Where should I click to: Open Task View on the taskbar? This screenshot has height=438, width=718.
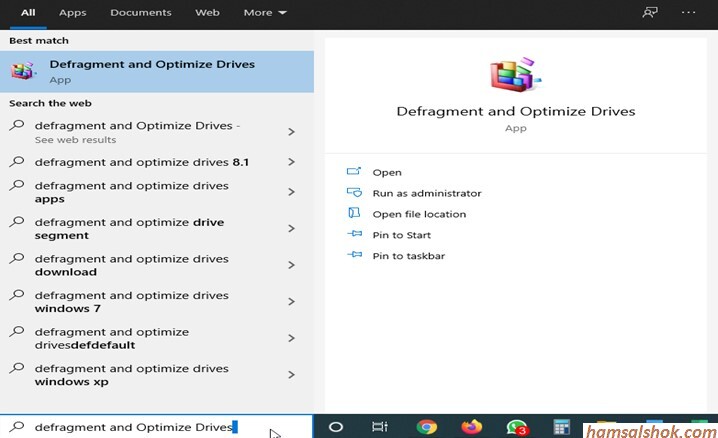click(x=380, y=427)
